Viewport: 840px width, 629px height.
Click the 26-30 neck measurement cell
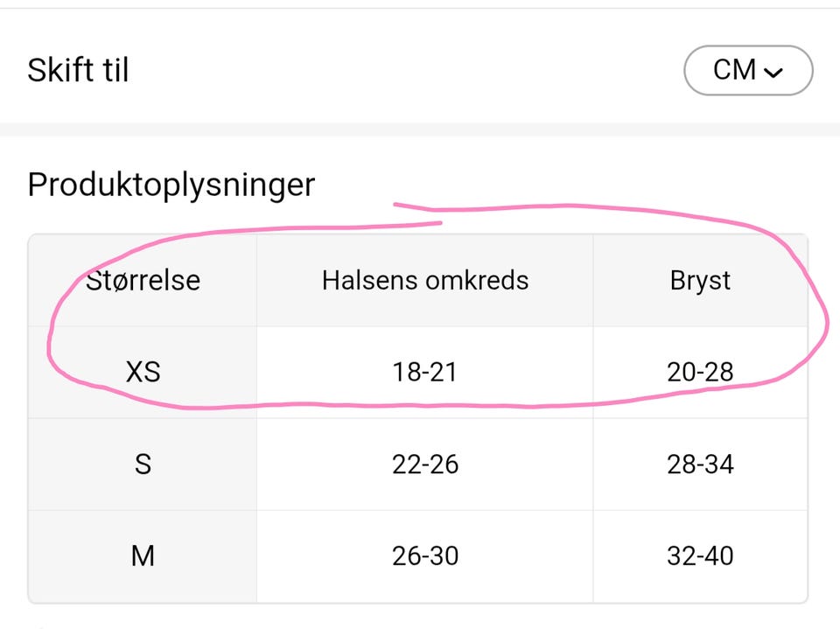(425, 556)
